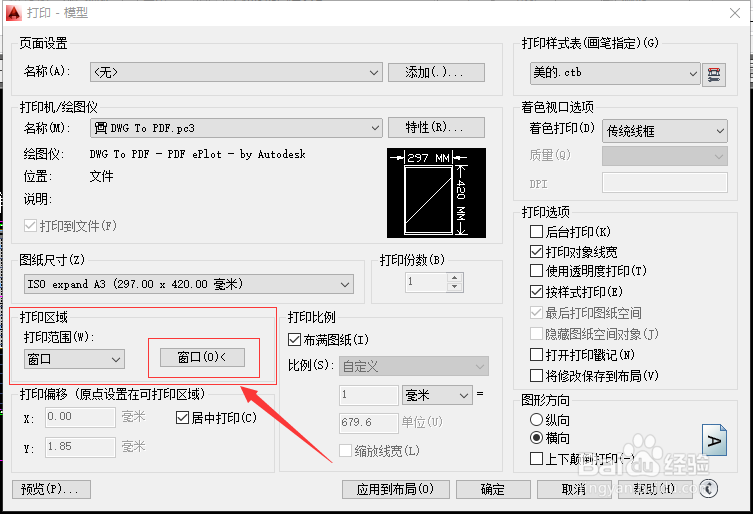Viewport: 753px width, 514px height.
Task: Click the X offset 0.00 field
Action: coord(80,417)
